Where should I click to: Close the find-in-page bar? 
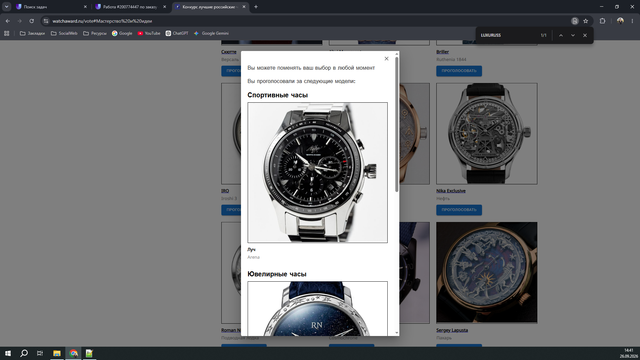point(585,36)
